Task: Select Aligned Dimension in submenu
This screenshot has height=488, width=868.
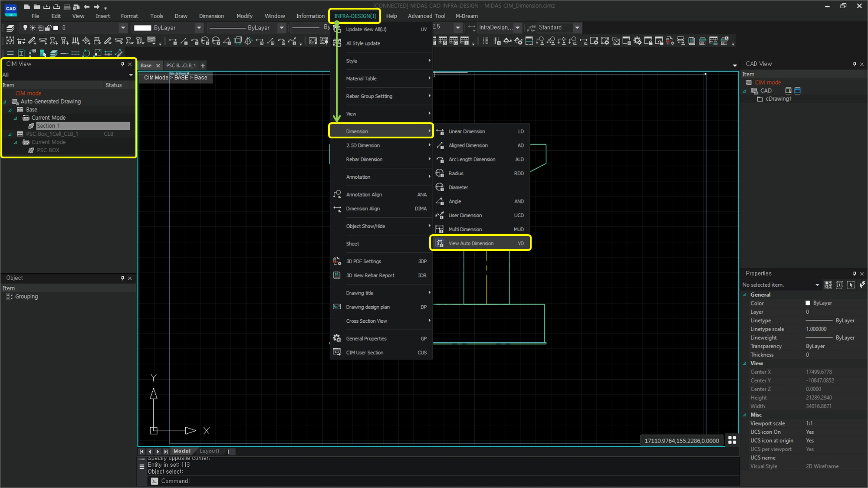Action: 480,145
